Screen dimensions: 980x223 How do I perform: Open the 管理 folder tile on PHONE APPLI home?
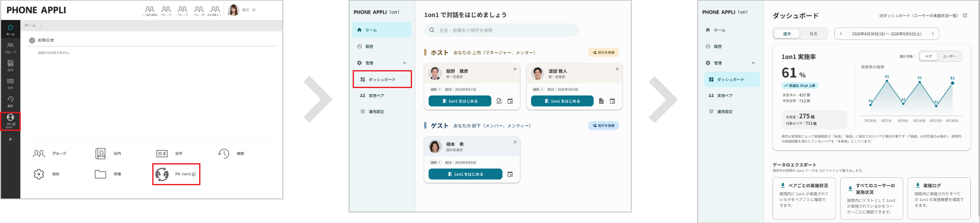tap(108, 174)
